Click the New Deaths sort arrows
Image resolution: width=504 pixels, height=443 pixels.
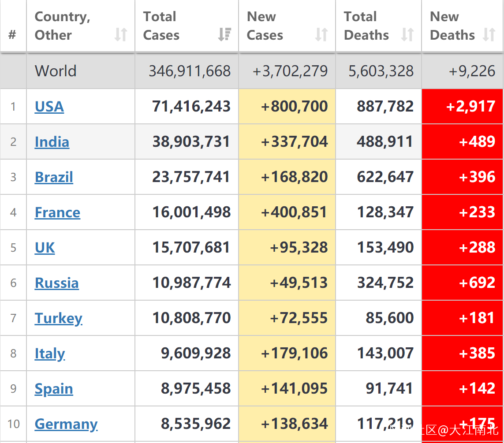489,34
